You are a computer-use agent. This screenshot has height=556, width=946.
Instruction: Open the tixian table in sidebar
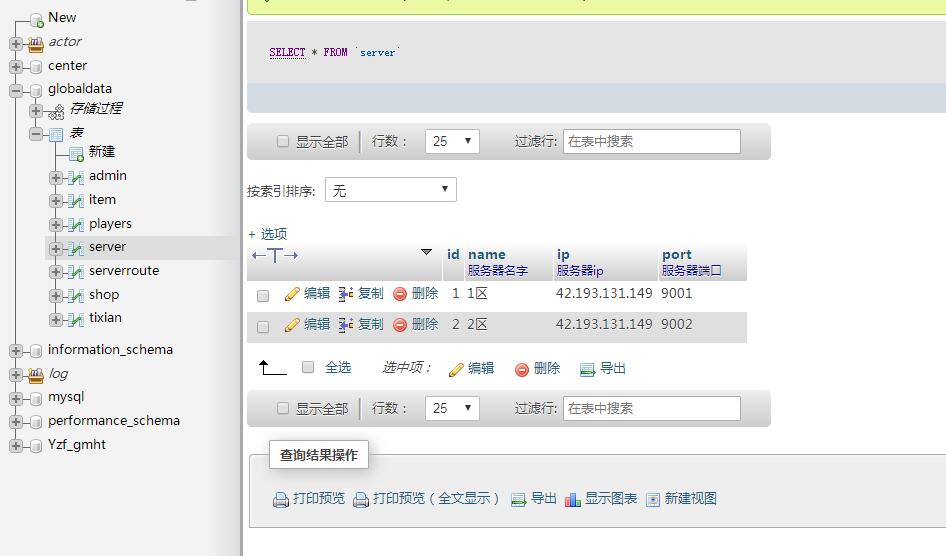tap(105, 318)
